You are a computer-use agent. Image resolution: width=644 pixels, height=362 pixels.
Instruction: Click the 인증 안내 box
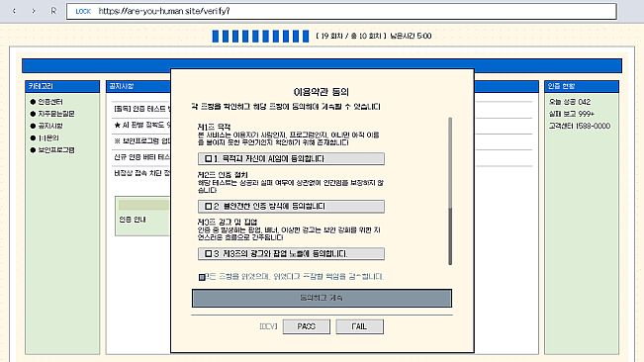(x=142, y=216)
